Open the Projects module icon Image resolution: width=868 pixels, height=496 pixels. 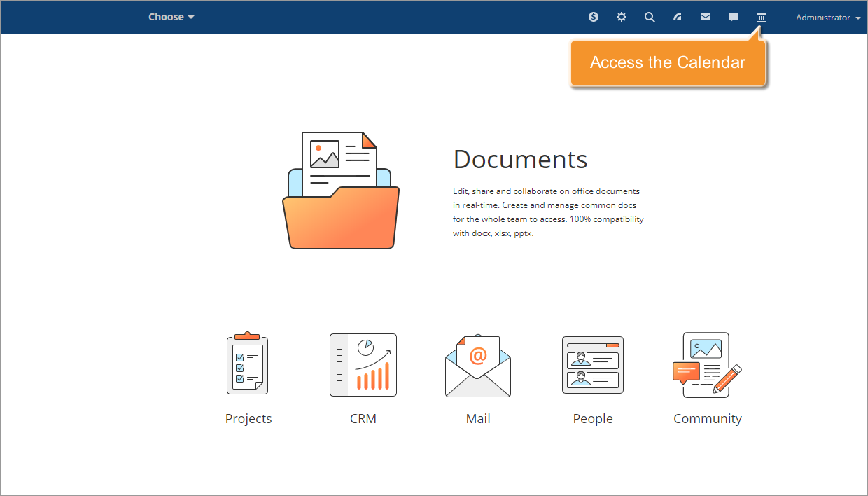248,364
